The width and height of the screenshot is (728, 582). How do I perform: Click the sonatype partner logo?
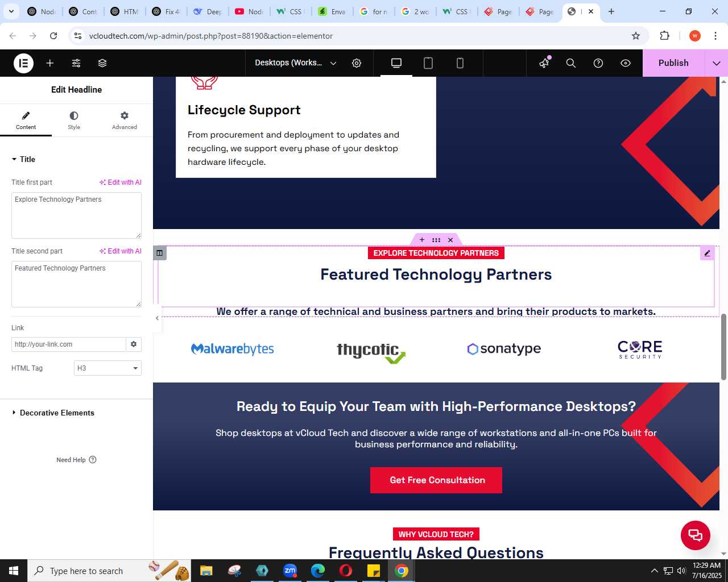[504, 348]
